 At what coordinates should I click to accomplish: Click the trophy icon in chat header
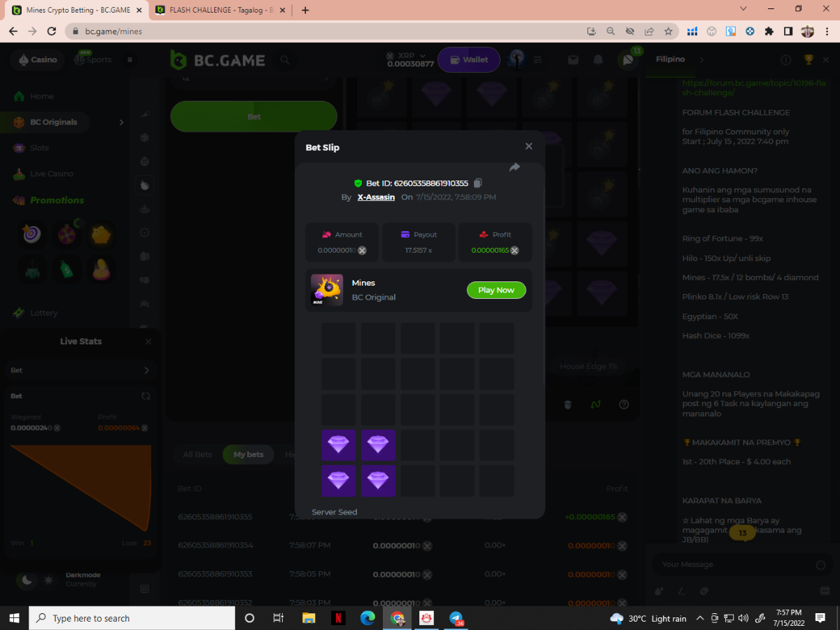click(808, 60)
